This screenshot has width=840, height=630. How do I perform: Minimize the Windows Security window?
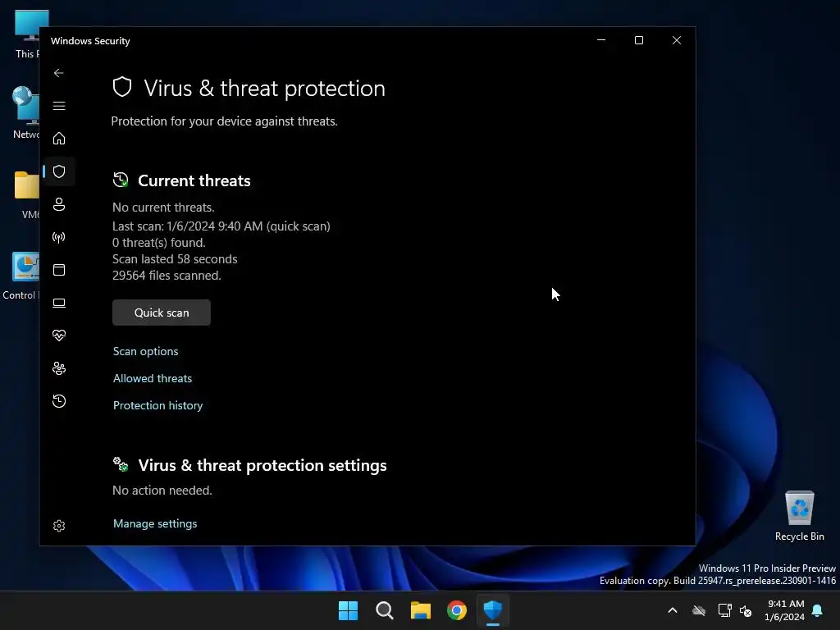[x=601, y=40]
